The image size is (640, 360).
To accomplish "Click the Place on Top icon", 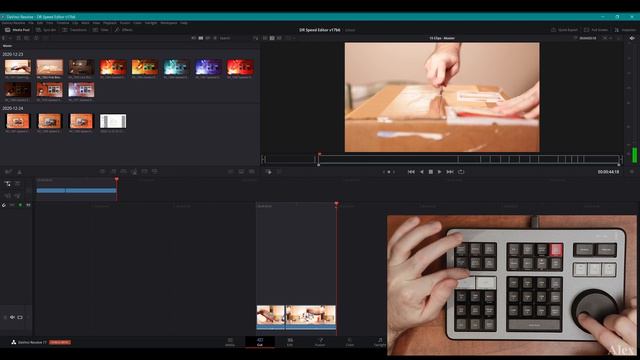I will (144, 172).
